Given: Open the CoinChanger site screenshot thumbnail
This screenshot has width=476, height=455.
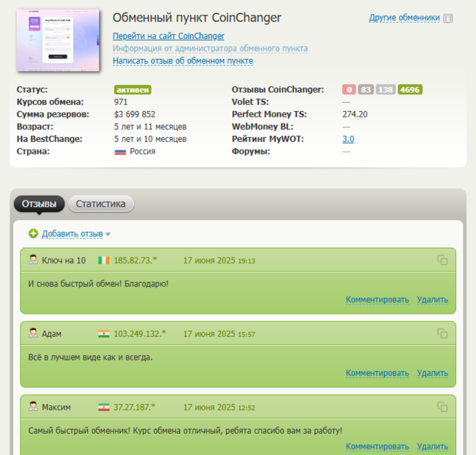Looking at the screenshot, I should tap(58, 40).
